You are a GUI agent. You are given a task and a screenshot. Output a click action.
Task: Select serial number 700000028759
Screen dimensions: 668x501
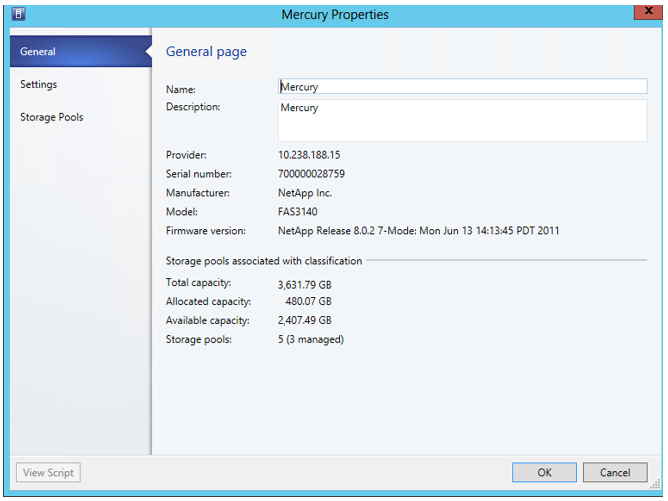click(x=311, y=174)
